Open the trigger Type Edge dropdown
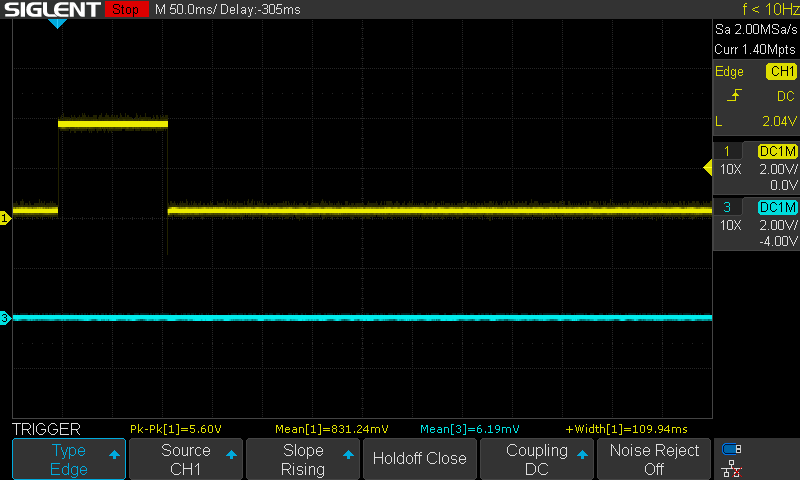Viewport: 800px width, 480px height. click(x=69, y=459)
